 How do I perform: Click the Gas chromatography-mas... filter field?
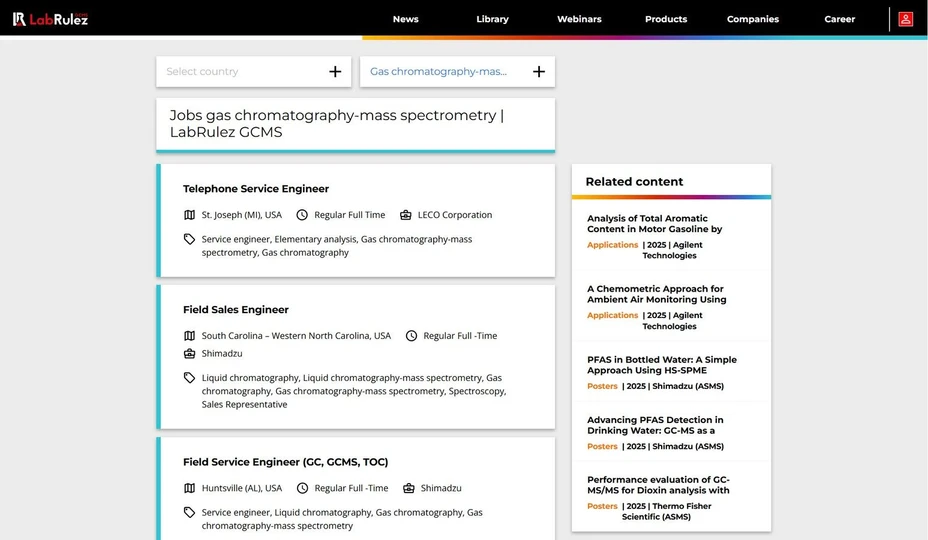coord(457,72)
